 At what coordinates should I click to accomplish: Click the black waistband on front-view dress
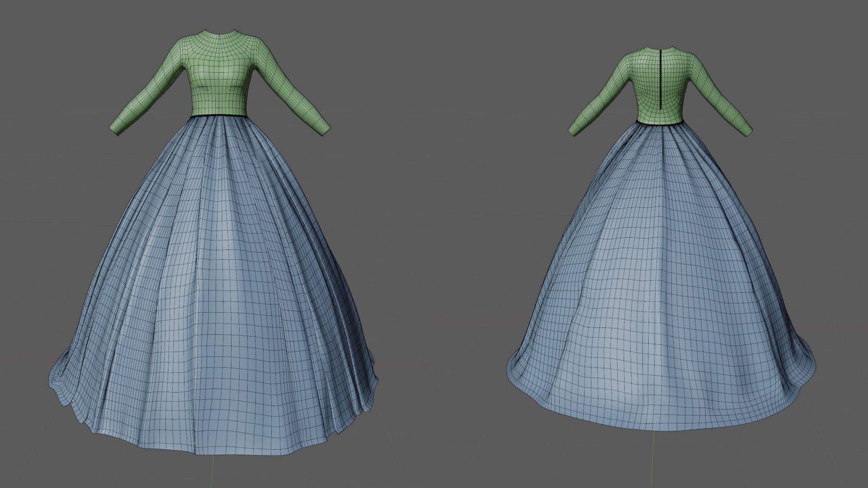click(219, 117)
